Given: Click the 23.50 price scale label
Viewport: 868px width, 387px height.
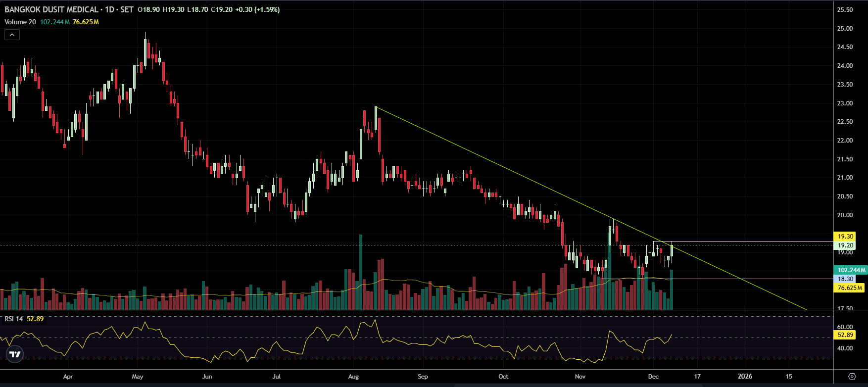Looking at the screenshot, I should pos(845,85).
